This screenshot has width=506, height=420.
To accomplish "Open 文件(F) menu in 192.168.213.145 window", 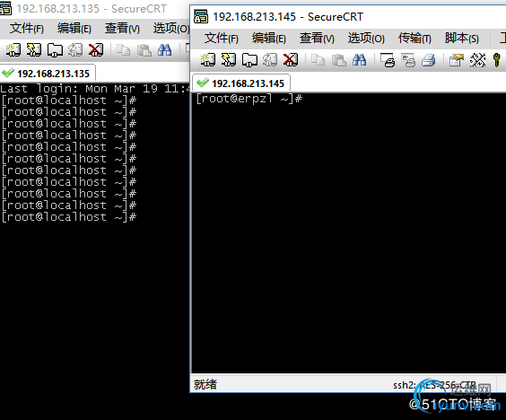I will pyautogui.click(x=222, y=39).
